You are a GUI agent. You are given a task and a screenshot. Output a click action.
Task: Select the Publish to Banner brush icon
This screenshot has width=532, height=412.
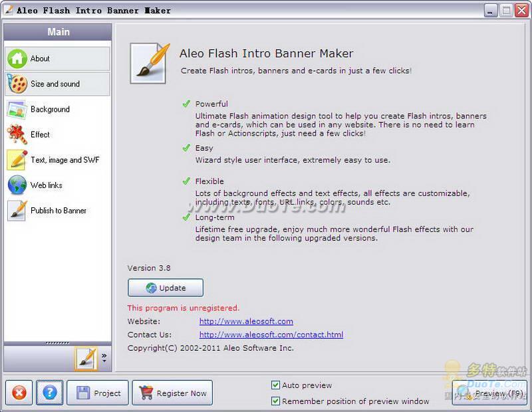coord(17,211)
